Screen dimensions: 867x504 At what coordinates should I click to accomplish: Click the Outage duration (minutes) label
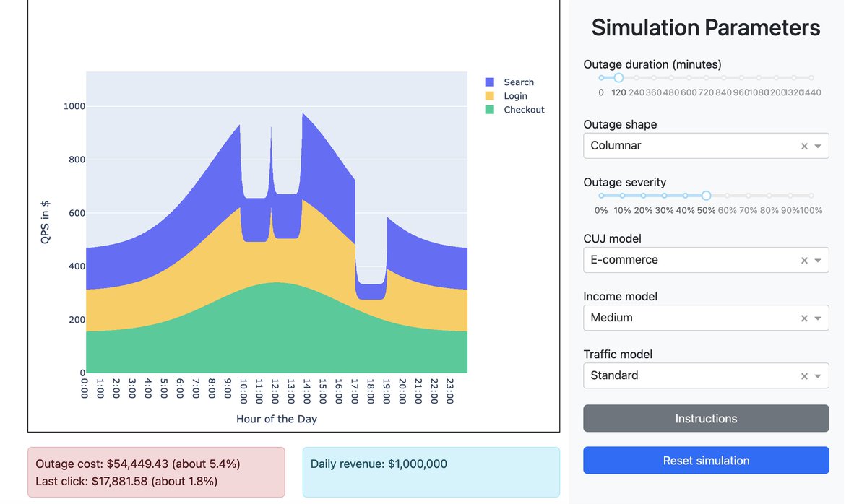[x=652, y=64]
